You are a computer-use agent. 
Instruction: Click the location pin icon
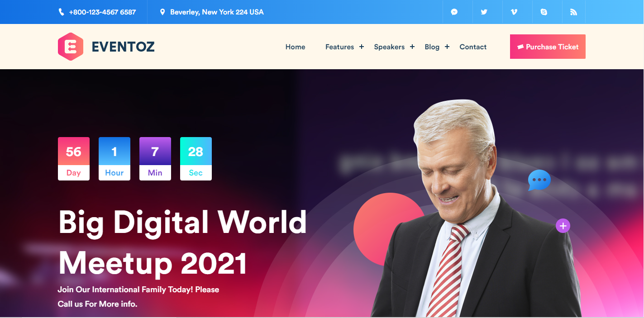(162, 12)
